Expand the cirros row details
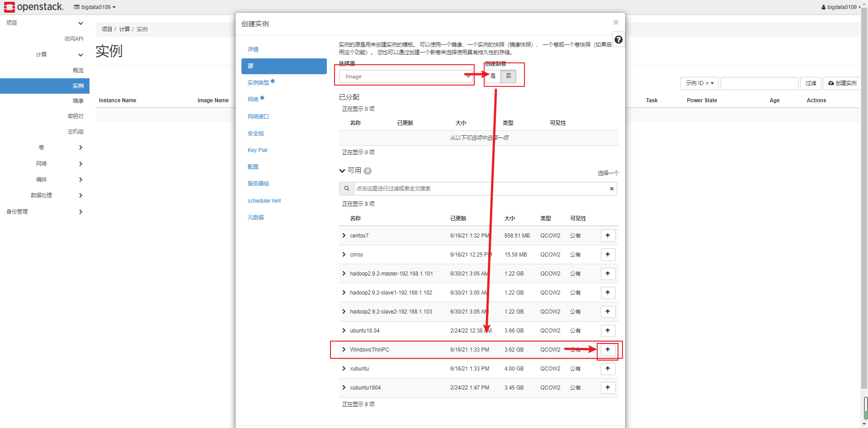This screenshot has width=868, height=428. tap(344, 255)
